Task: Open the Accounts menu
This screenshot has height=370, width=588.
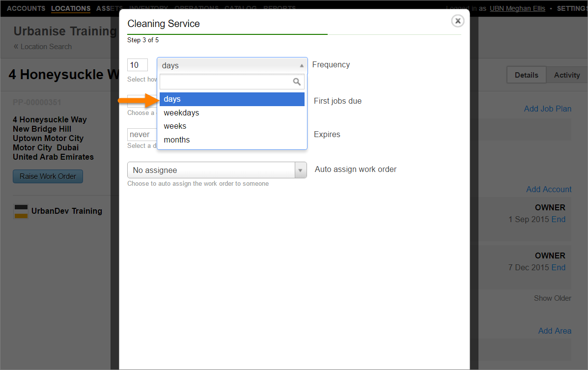Action: pos(26,8)
